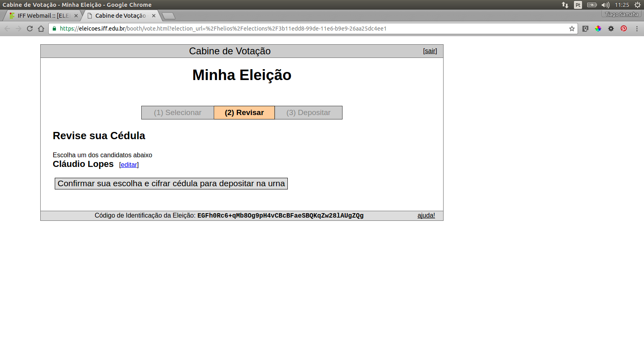This screenshot has height=362, width=644.
Task: Click the (1) Selecionar step
Action: click(178, 113)
